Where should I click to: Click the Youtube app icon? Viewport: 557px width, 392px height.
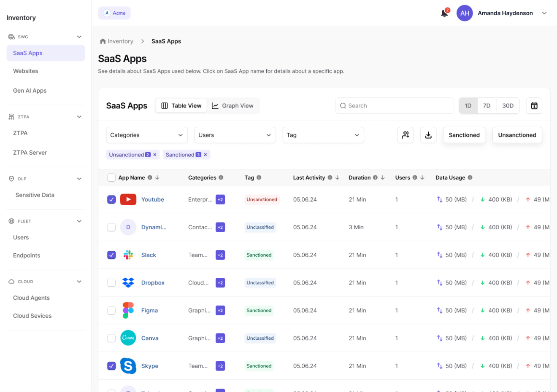point(128,199)
